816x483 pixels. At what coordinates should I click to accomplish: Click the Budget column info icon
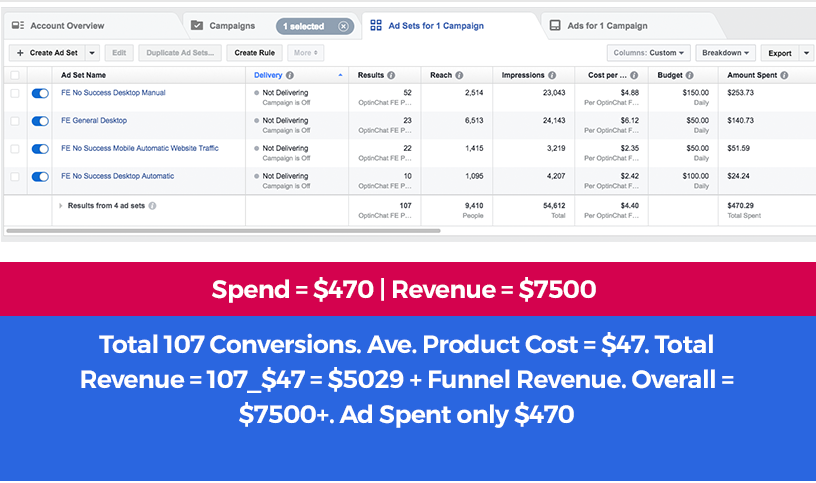coord(690,75)
